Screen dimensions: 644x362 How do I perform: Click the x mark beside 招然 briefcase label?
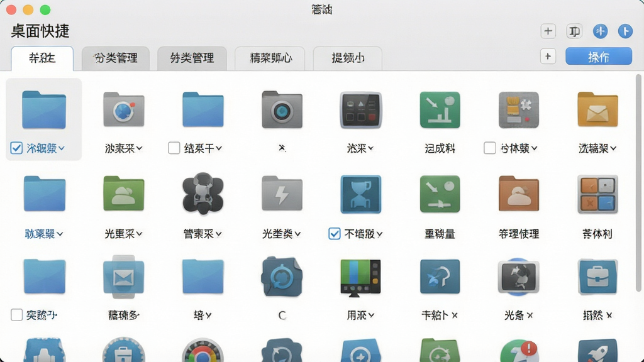(609, 315)
